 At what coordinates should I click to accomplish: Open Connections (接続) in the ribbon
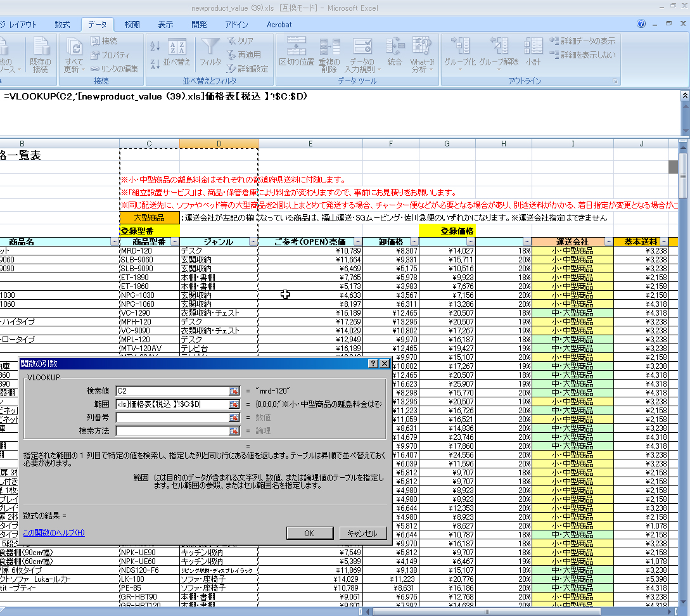pos(104,41)
